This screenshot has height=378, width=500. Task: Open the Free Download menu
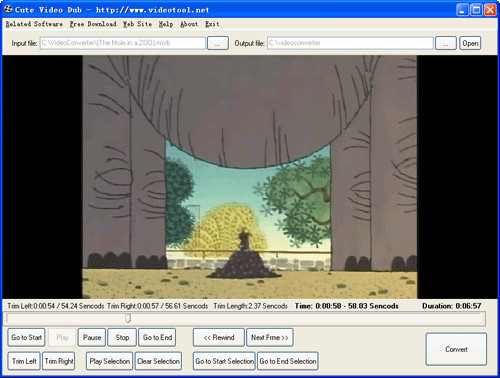point(93,24)
